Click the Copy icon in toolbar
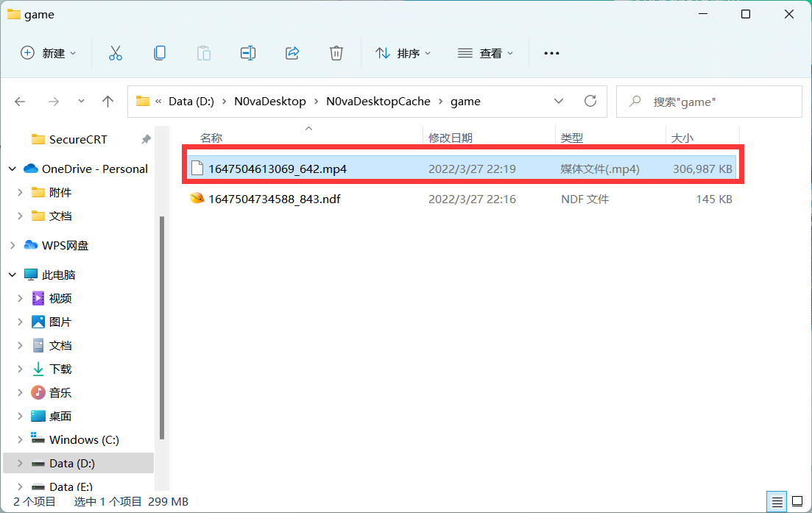 (x=160, y=53)
